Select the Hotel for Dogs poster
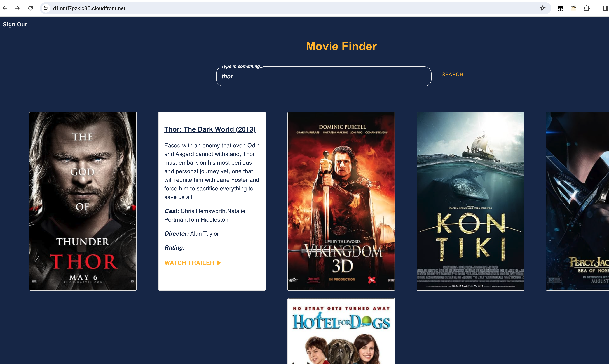The width and height of the screenshot is (609, 364). click(x=341, y=331)
